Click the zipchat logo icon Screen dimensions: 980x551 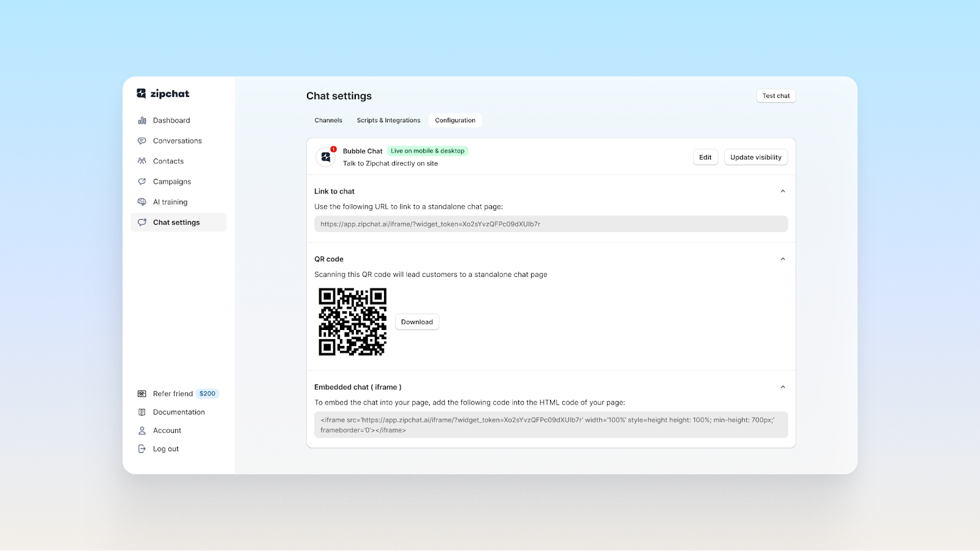[x=141, y=93]
